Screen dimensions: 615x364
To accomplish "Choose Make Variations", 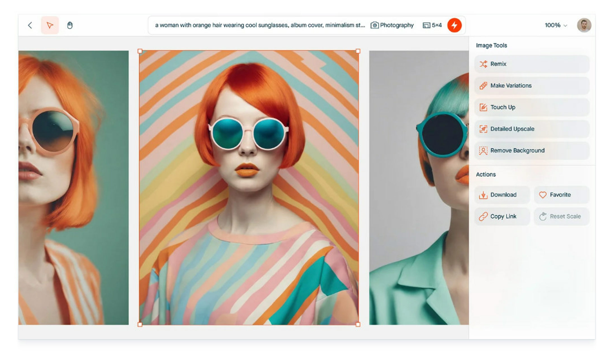I will tap(532, 86).
